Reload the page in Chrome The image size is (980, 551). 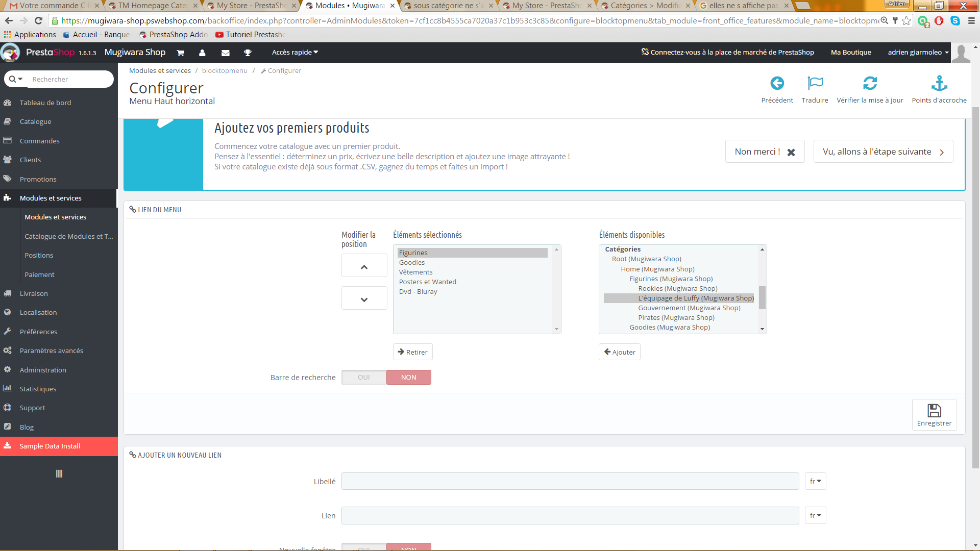[x=38, y=21]
